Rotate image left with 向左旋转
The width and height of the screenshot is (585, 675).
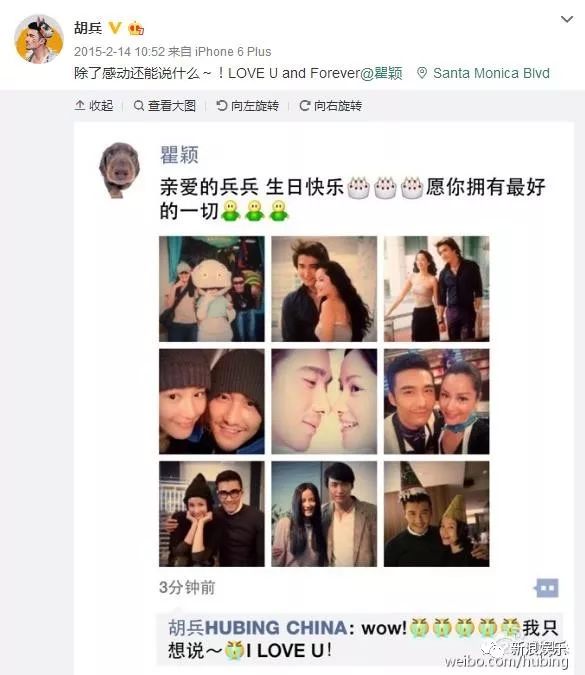(248, 105)
